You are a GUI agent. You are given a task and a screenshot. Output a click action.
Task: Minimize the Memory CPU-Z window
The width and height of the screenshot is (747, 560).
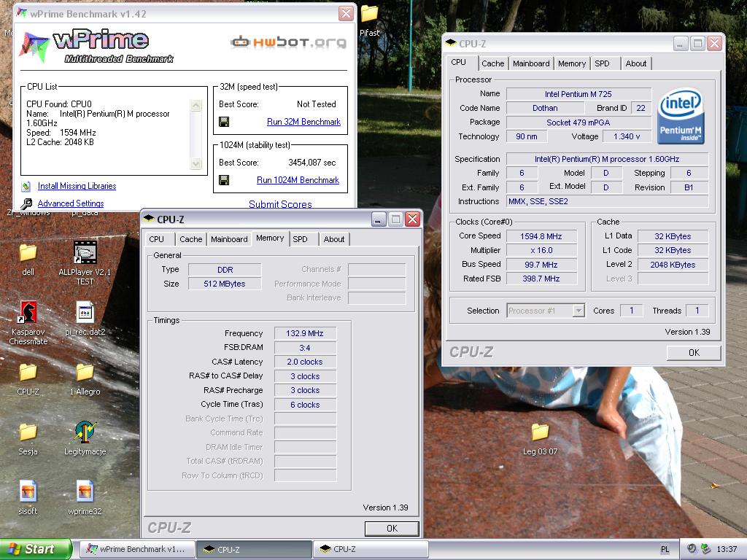coord(379,219)
